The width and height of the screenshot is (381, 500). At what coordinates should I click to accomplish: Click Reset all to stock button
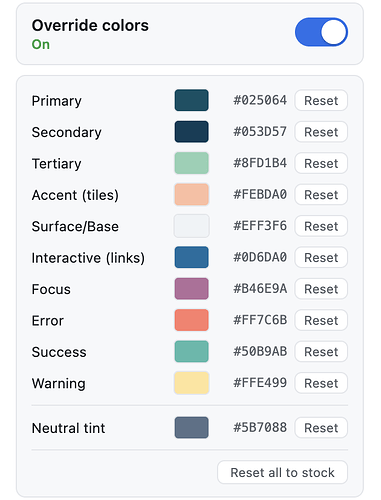[x=282, y=472]
